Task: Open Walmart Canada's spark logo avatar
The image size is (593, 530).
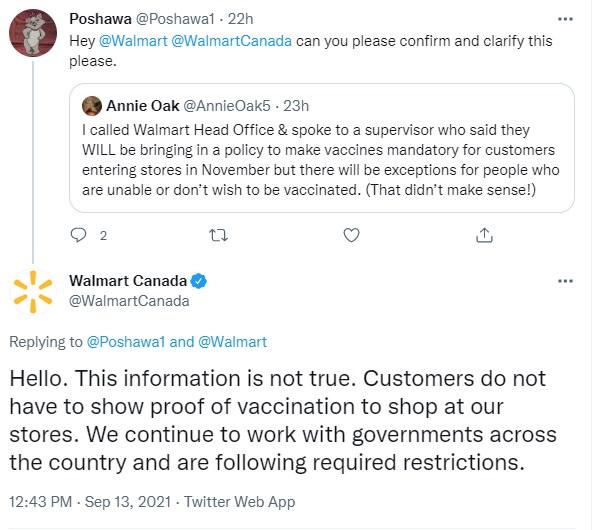Action: point(33,292)
